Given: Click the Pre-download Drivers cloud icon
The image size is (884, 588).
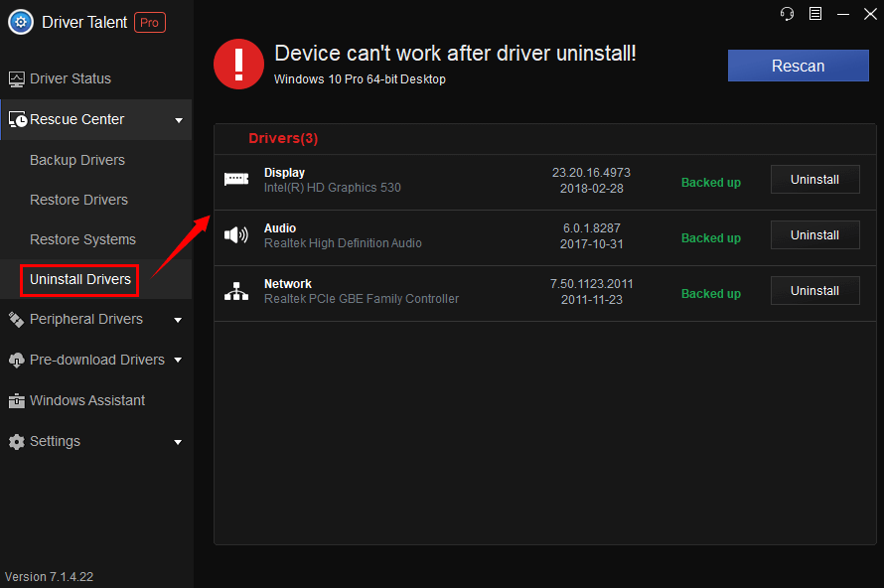Looking at the screenshot, I should click(16, 361).
